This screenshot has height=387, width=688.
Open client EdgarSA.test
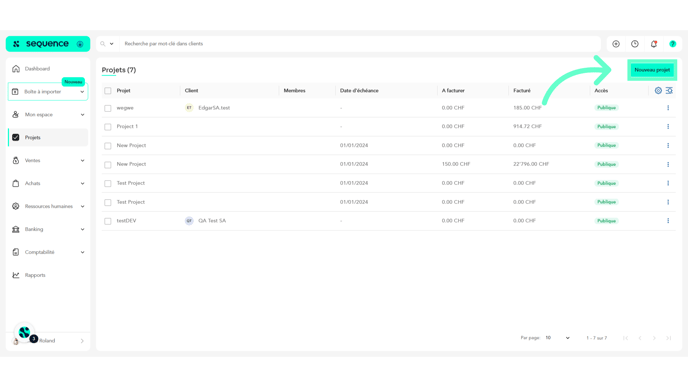[214, 108]
